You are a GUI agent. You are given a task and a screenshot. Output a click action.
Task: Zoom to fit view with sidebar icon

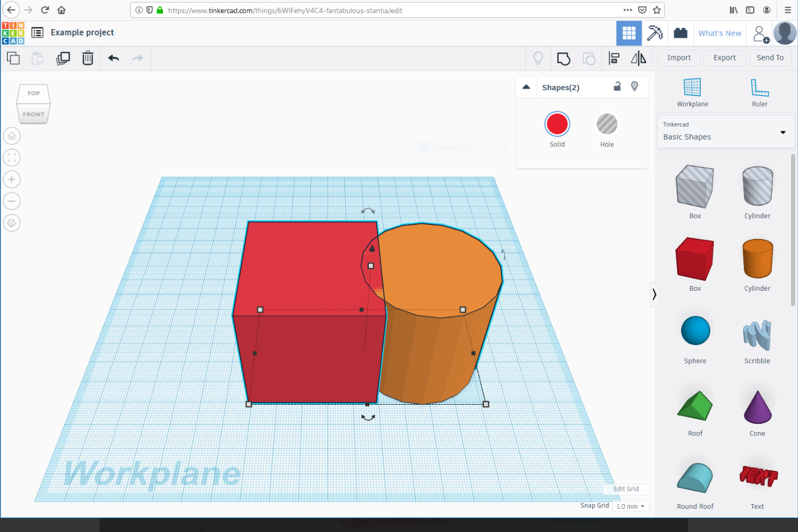coord(12,158)
